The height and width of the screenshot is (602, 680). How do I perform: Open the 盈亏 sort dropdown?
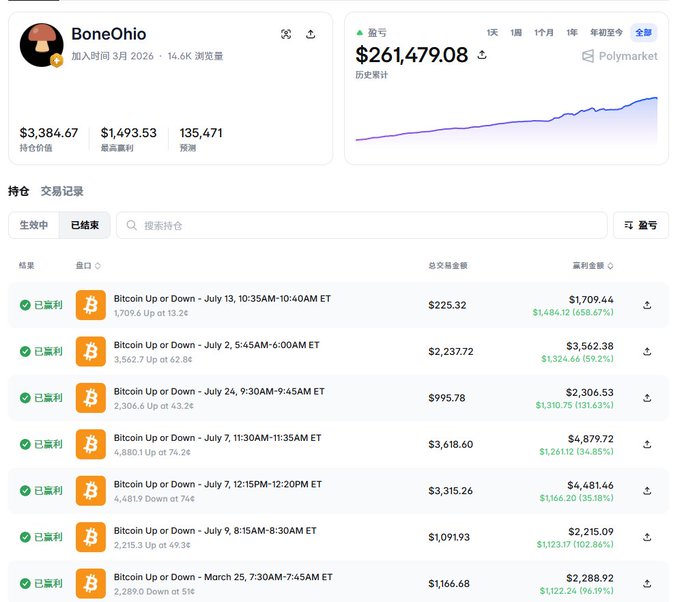point(641,225)
